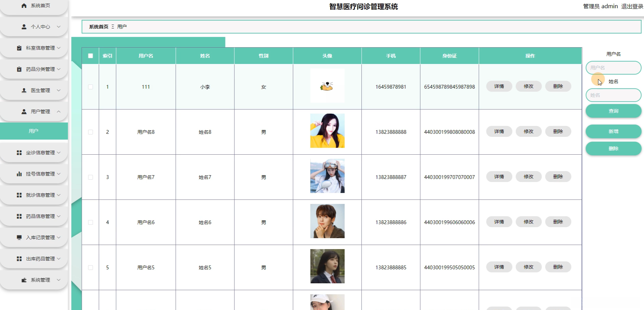The width and height of the screenshot is (644, 310).
Task: Click ID number 440300199505050005
Action: point(449,268)
